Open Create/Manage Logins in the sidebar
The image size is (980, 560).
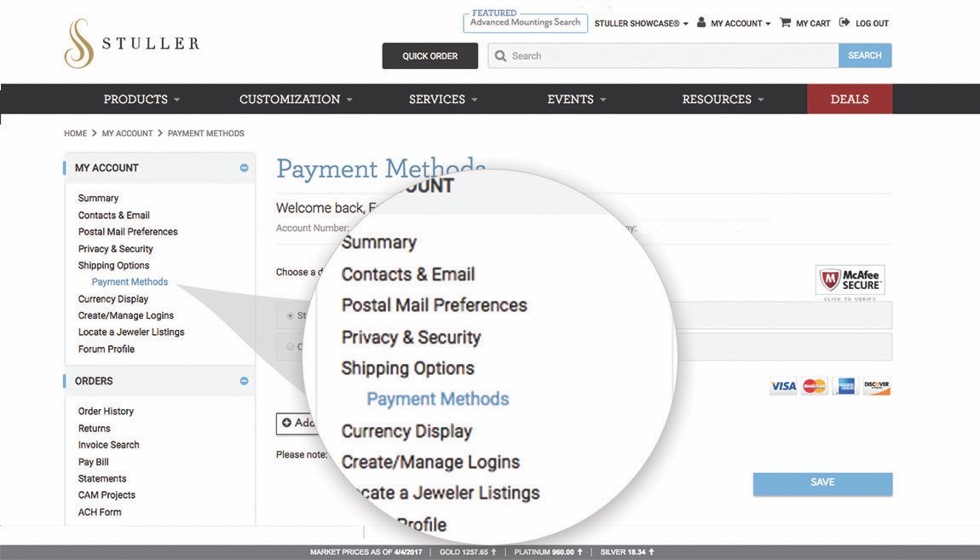pos(125,315)
